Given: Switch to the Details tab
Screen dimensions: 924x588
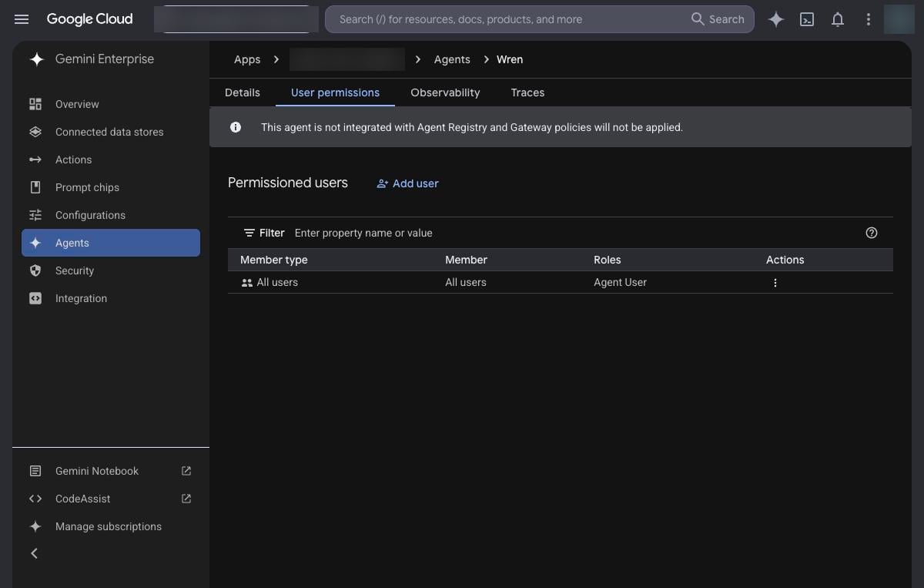Looking at the screenshot, I should (x=243, y=92).
